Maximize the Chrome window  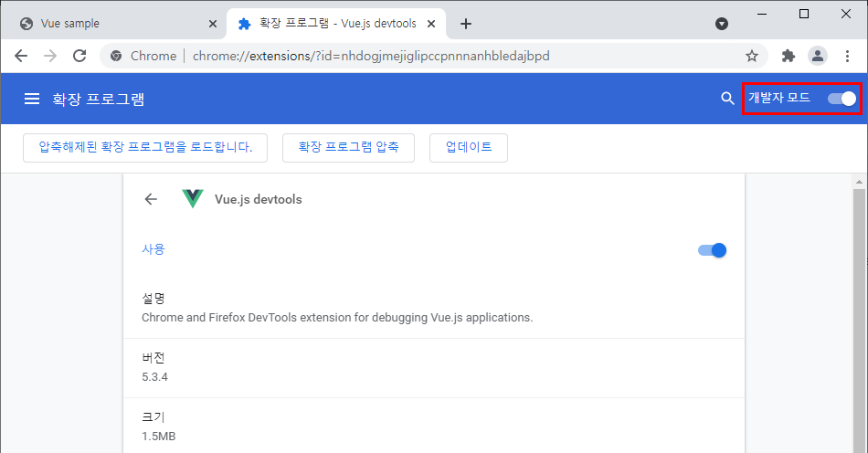click(x=804, y=14)
